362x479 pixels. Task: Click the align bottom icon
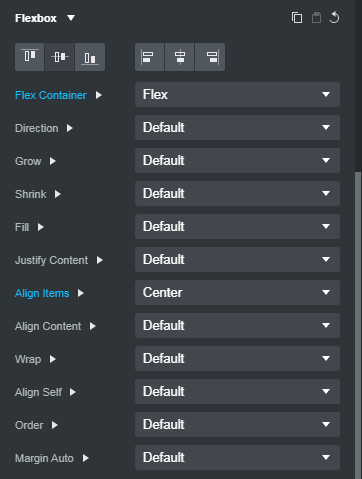[90, 57]
